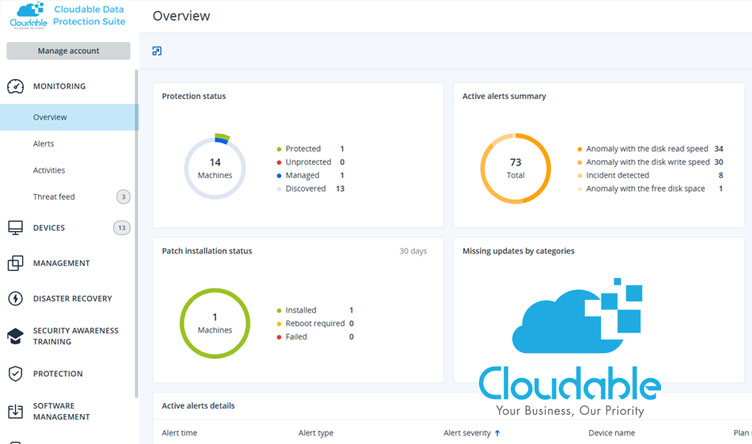Screen dimensions: 752x444
Task: Sort by Device name column
Action: pos(611,433)
